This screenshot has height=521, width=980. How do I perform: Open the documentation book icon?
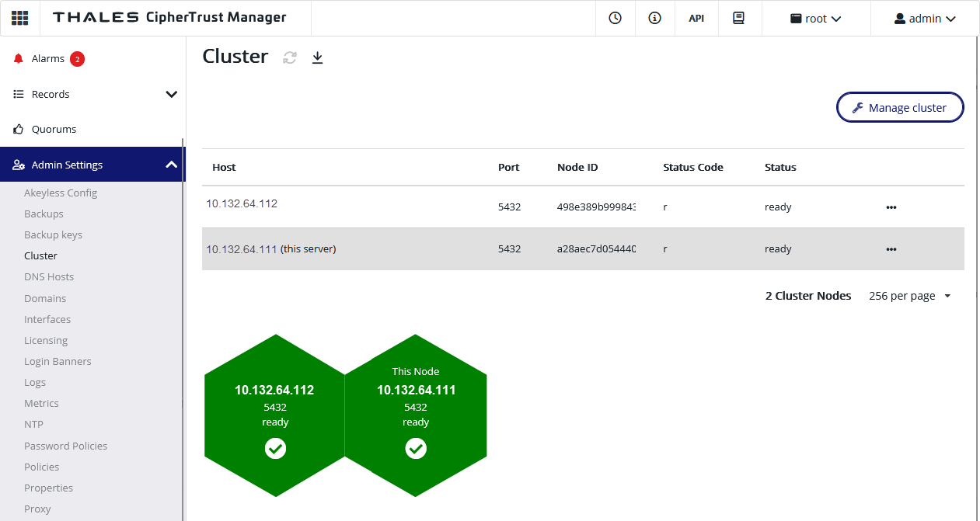tap(738, 18)
